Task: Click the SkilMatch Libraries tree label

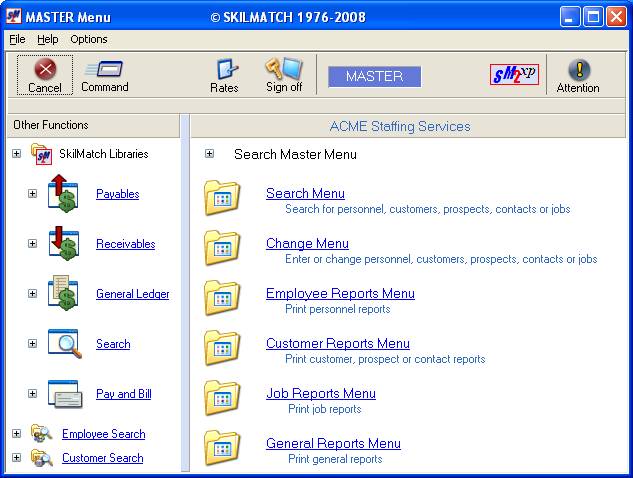Action: [104, 154]
